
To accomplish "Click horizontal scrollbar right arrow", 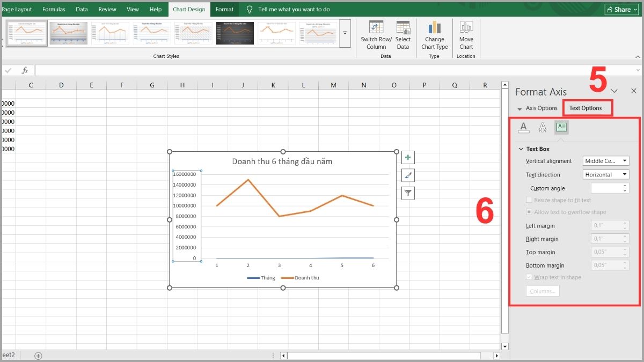I will coord(496,356).
